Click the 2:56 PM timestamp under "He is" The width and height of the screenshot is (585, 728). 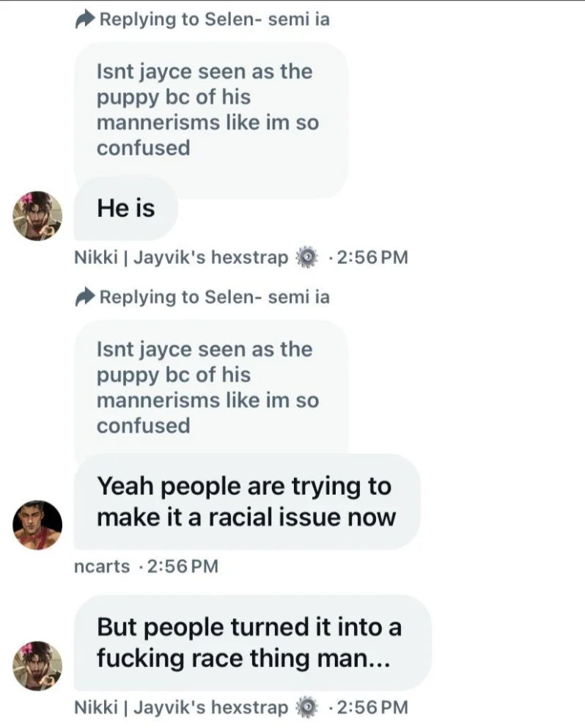point(372,257)
